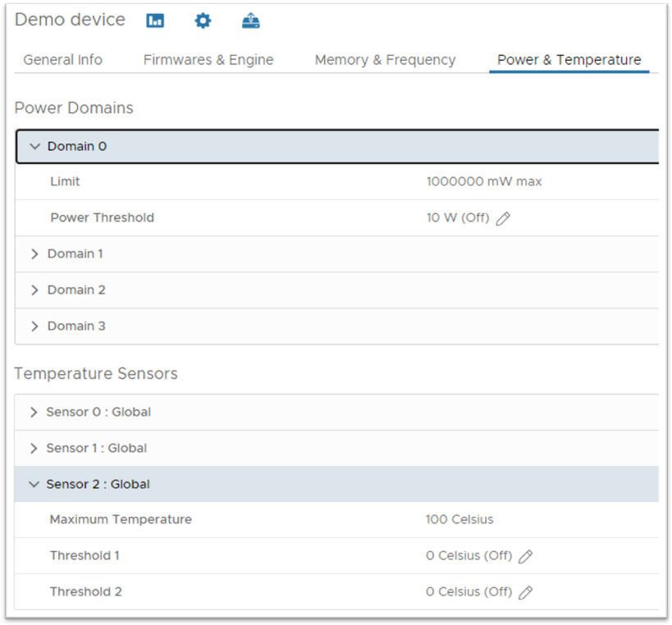Edit the Threshold 2 pencil icon

[x=526, y=593]
